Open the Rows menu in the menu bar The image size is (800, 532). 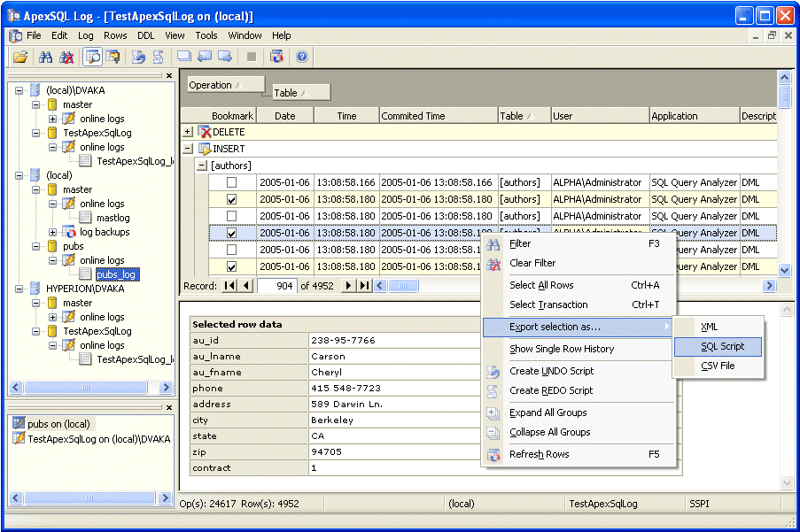pyautogui.click(x=115, y=35)
